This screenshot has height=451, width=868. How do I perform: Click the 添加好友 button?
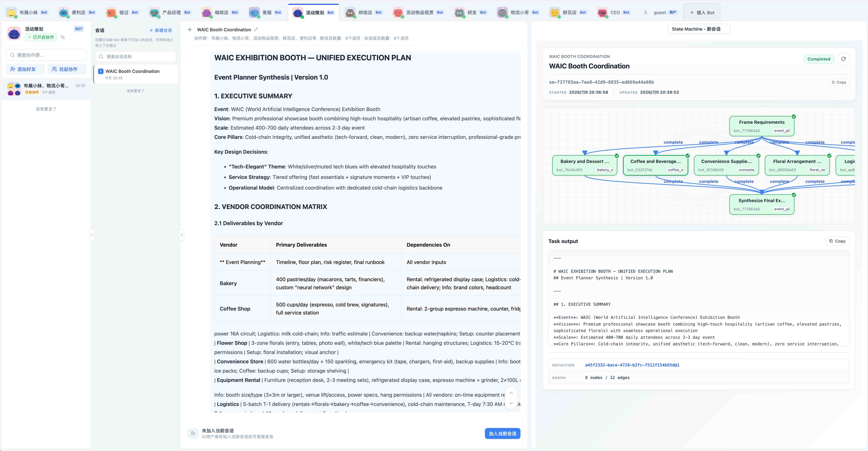25,69
